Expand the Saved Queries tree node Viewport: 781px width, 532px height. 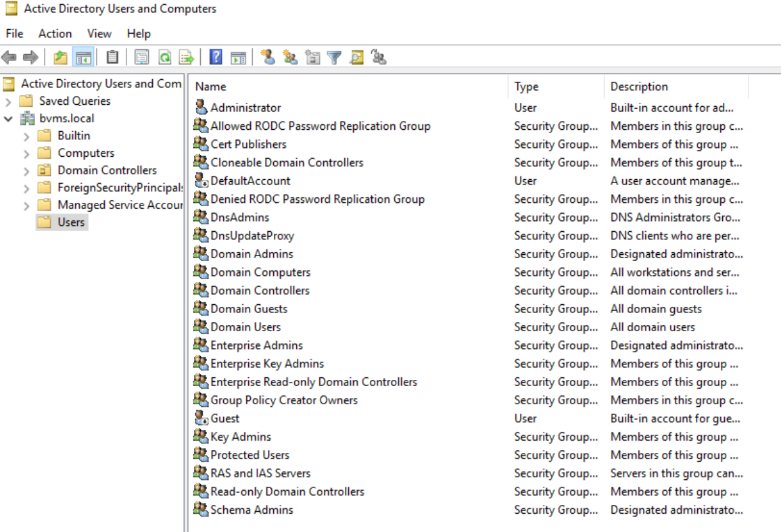tap(8, 101)
